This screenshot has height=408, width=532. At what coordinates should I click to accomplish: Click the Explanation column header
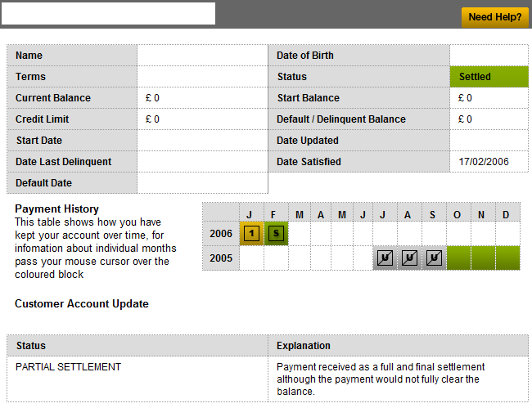pos(304,346)
